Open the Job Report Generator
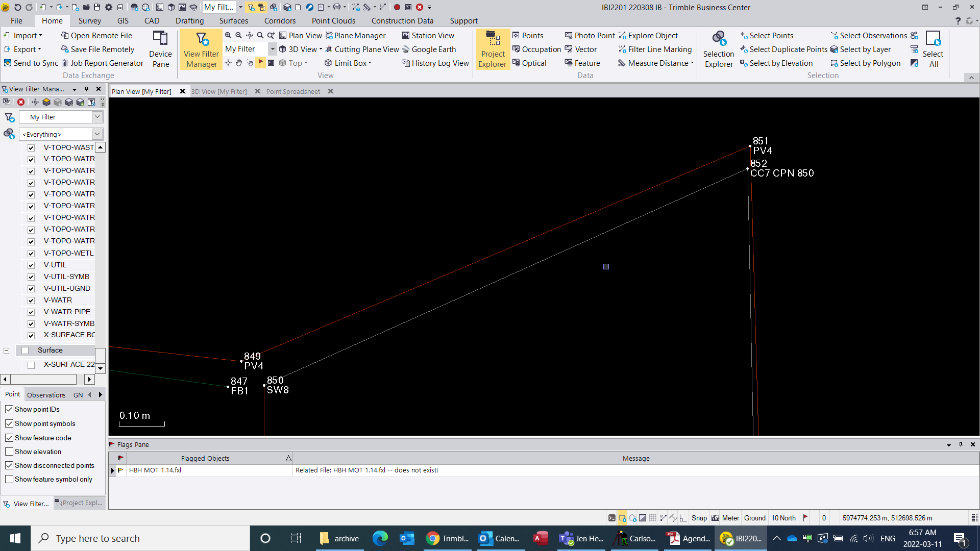The image size is (980, 551). tap(103, 63)
